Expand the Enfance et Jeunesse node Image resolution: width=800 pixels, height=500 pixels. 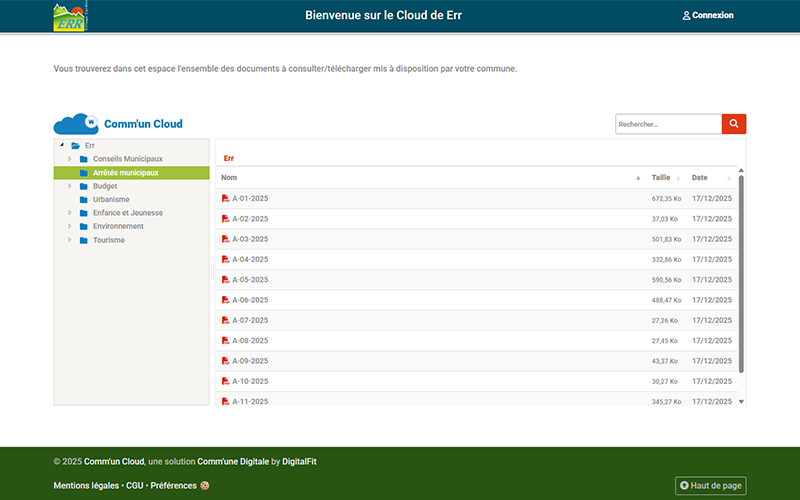[70, 212]
